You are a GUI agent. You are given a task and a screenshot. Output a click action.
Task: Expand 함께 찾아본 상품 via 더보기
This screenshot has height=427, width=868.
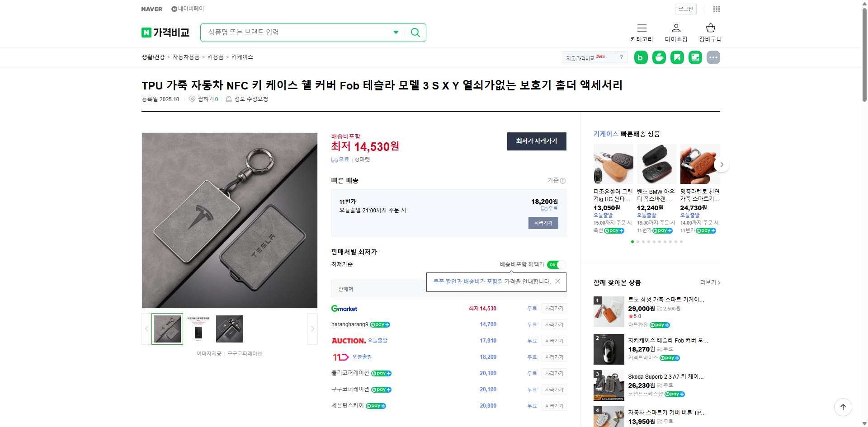(708, 282)
